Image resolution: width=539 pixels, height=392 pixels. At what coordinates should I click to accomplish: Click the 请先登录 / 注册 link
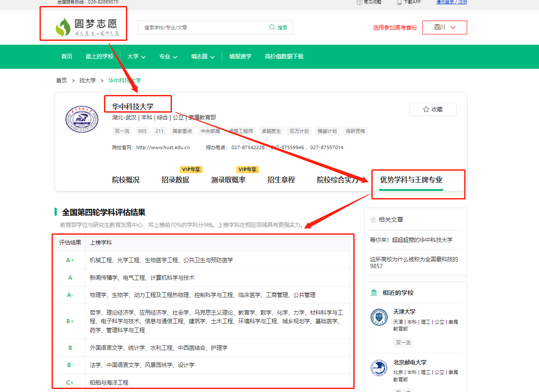click(x=452, y=2)
